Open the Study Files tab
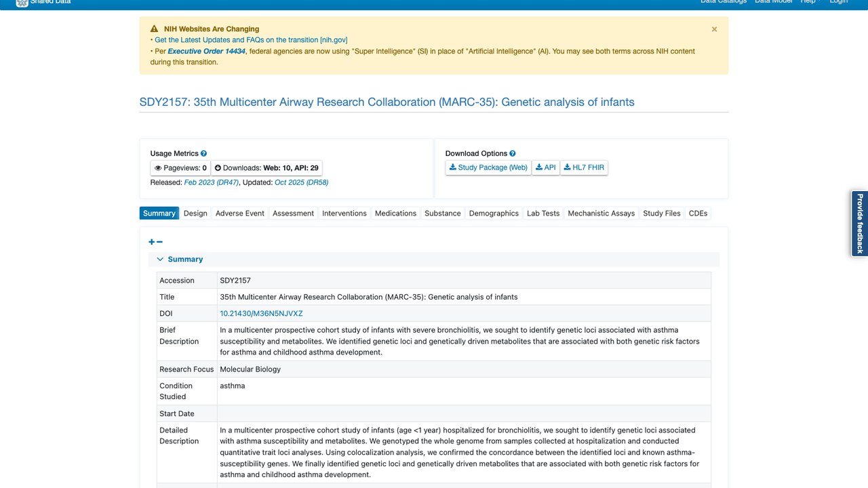The height and width of the screenshot is (488, 868). tap(662, 213)
